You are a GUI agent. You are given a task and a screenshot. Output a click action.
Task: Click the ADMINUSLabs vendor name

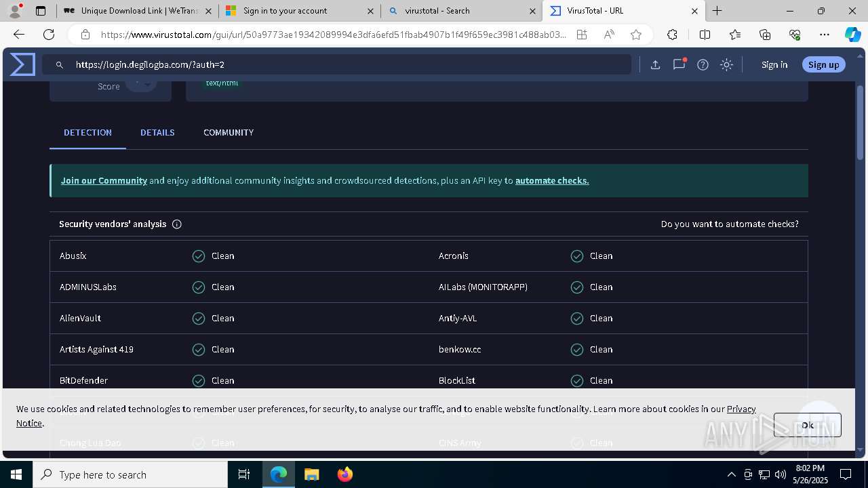(x=88, y=287)
